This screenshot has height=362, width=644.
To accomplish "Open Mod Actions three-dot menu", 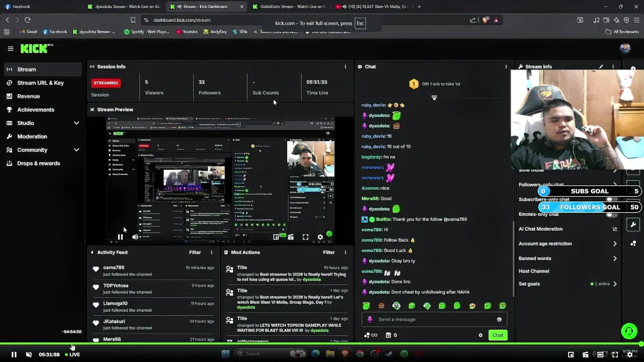I will pos(345,252).
